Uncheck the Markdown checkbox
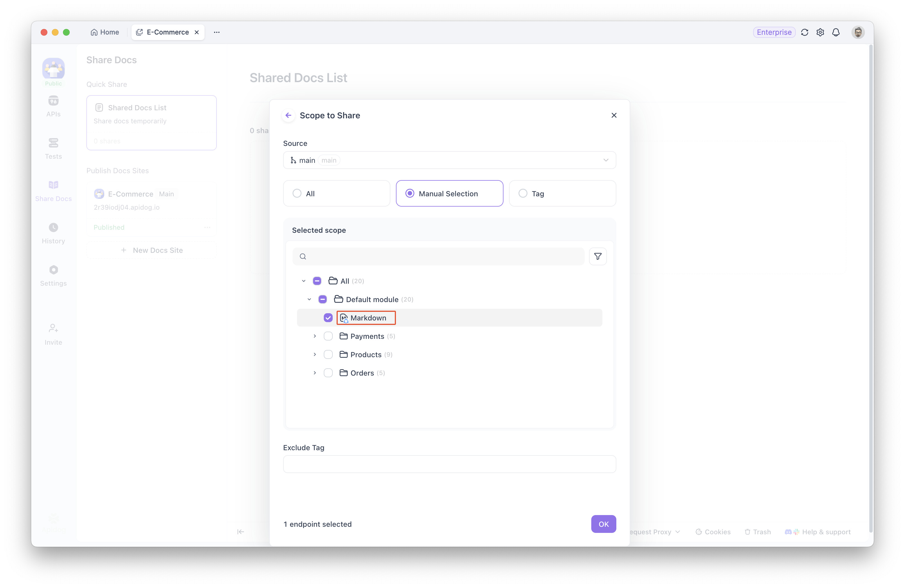Screen dimensions: 905x588 pyautogui.click(x=328, y=318)
